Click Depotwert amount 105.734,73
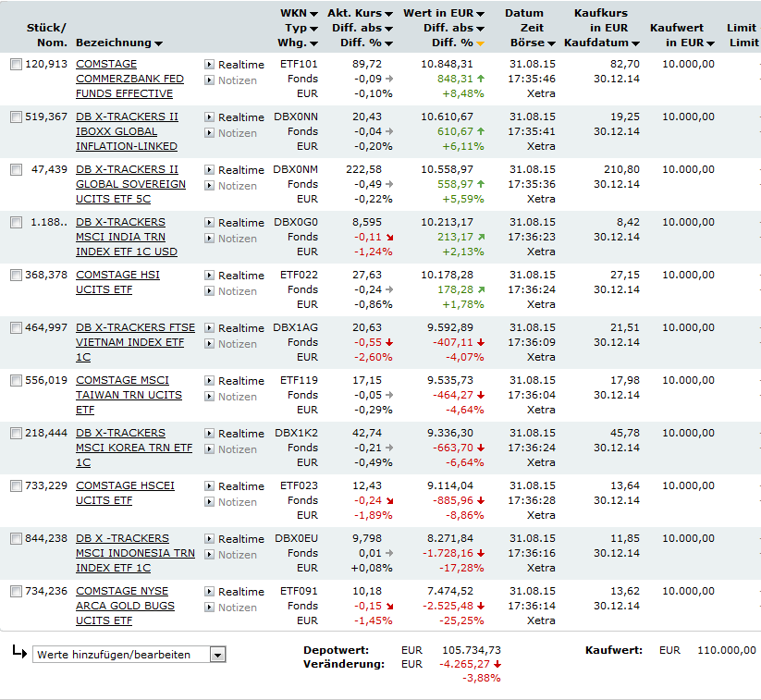 tap(472, 650)
